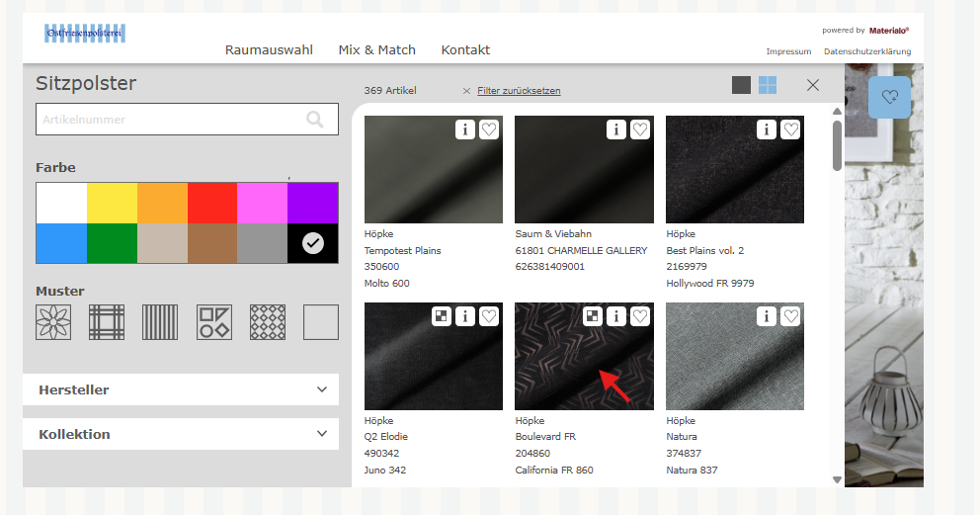The image size is (980, 515).
Task: Select the Q2 Elodie fabric thumbnail
Action: click(x=433, y=356)
